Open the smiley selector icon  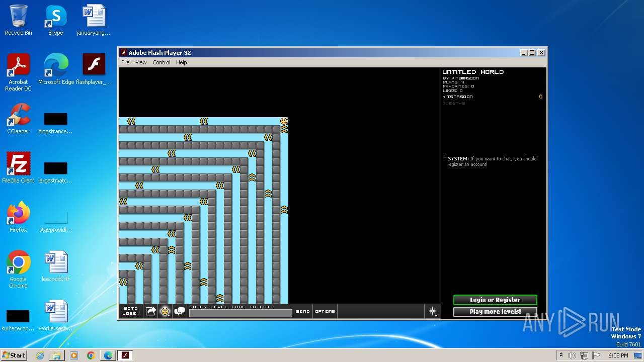click(165, 312)
